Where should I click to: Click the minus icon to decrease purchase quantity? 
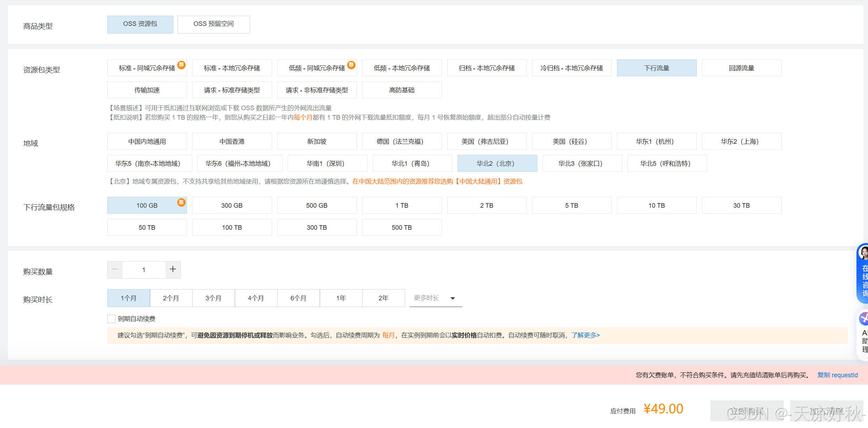pyautogui.click(x=115, y=270)
